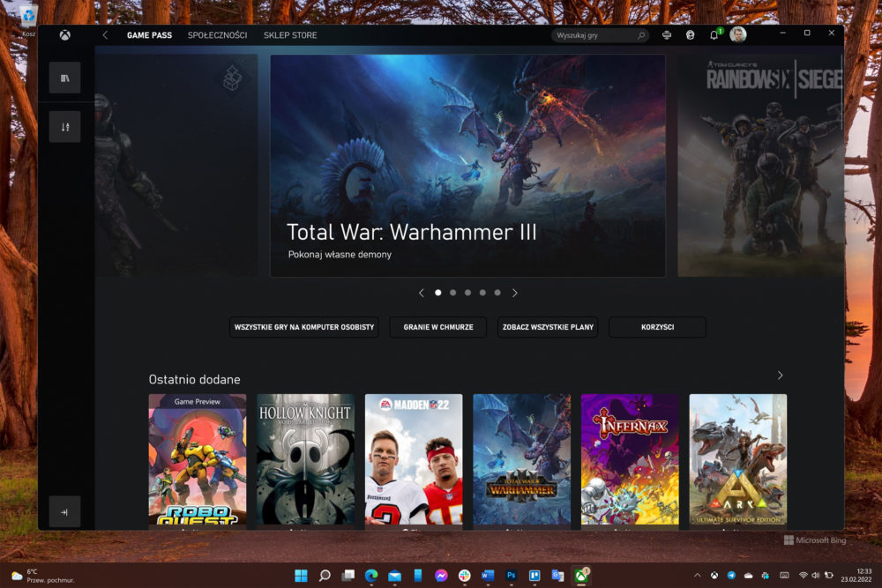882x588 pixels.
Task: Click the keyboard icon in the system tray
Action: pos(785,576)
